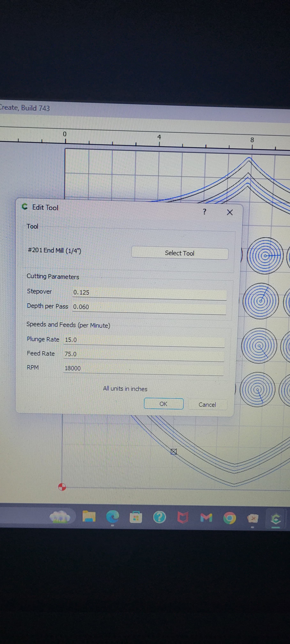This screenshot has width=290, height=644.
Task: Click the red origin marker on the canvas
Action: pos(62,487)
